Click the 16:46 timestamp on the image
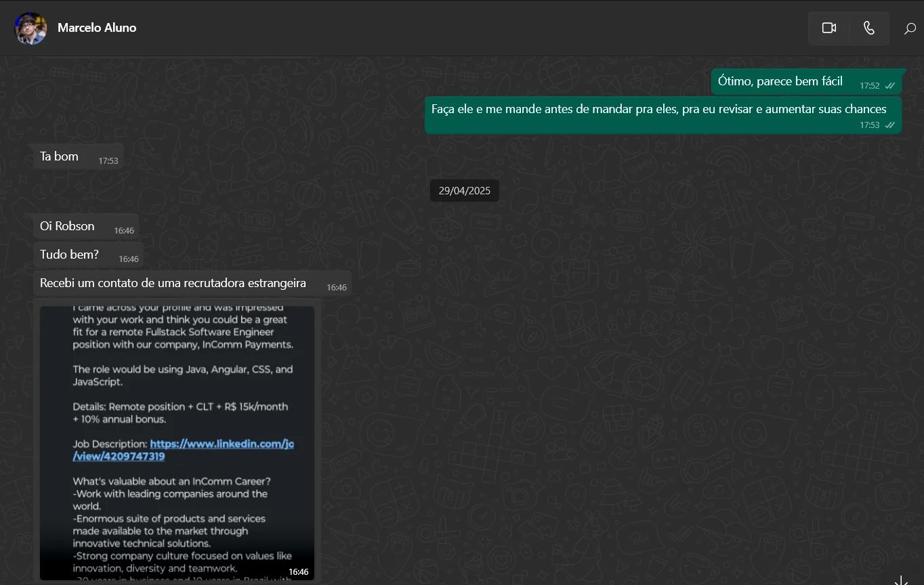 (299, 572)
